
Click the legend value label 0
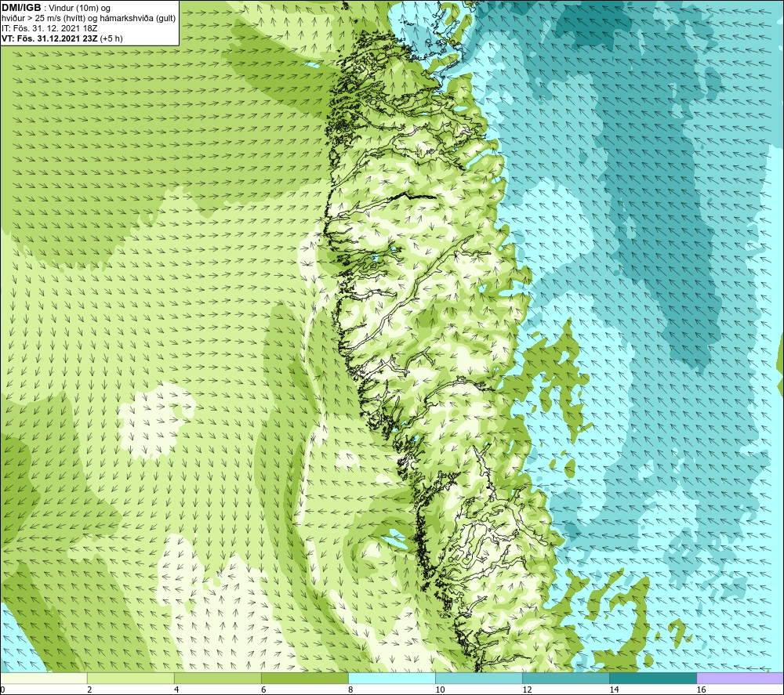pyautogui.click(x=2, y=690)
